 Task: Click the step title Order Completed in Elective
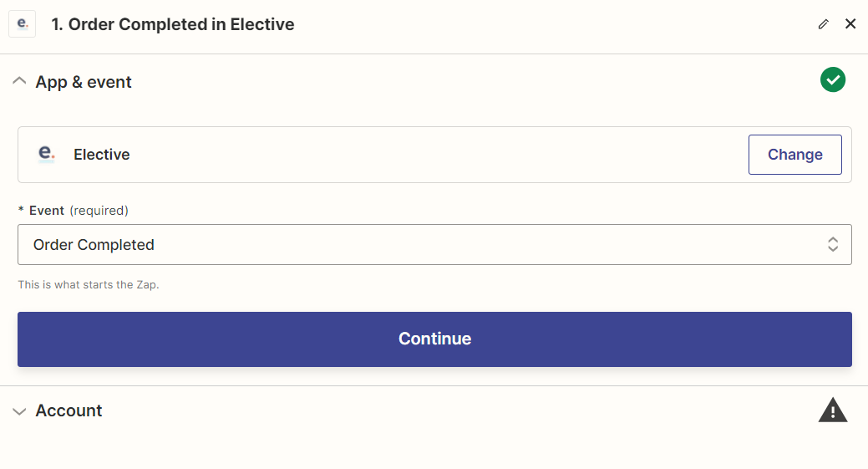pyautogui.click(x=173, y=24)
